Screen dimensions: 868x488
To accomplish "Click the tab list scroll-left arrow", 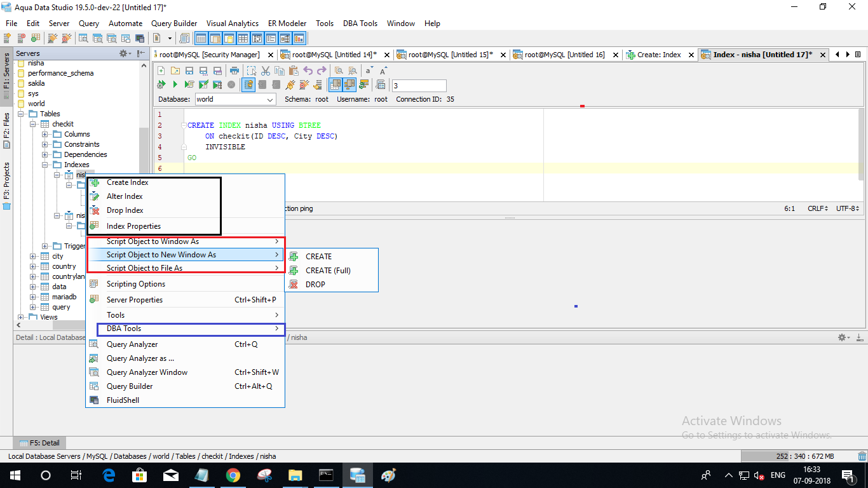I will coord(837,55).
